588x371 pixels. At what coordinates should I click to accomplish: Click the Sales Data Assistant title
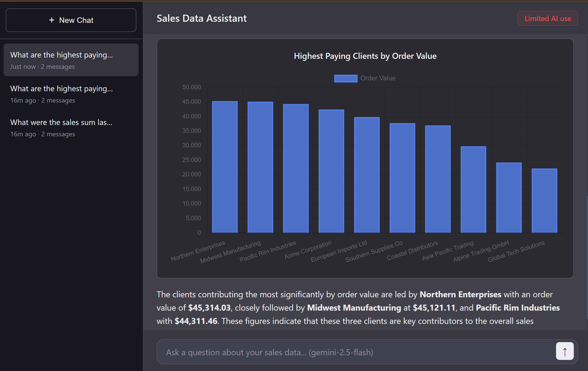click(x=202, y=18)
